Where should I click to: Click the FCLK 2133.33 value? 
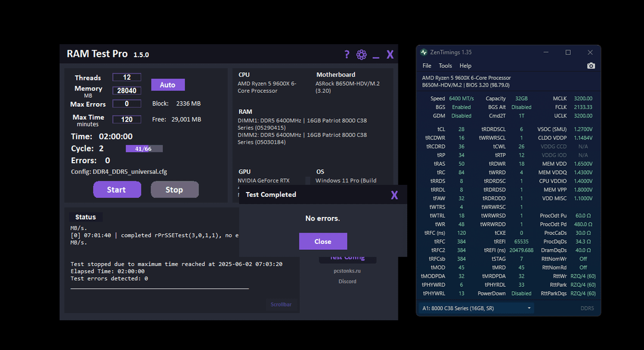tap(583, 107)
